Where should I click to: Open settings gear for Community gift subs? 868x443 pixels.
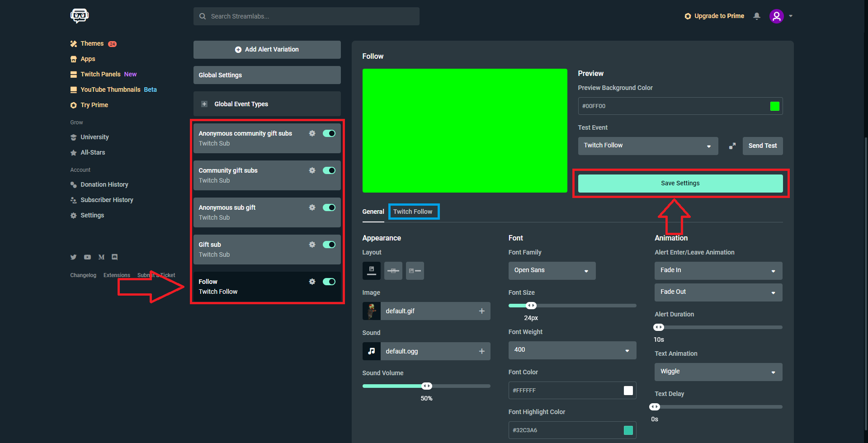(x=312, y=170)
